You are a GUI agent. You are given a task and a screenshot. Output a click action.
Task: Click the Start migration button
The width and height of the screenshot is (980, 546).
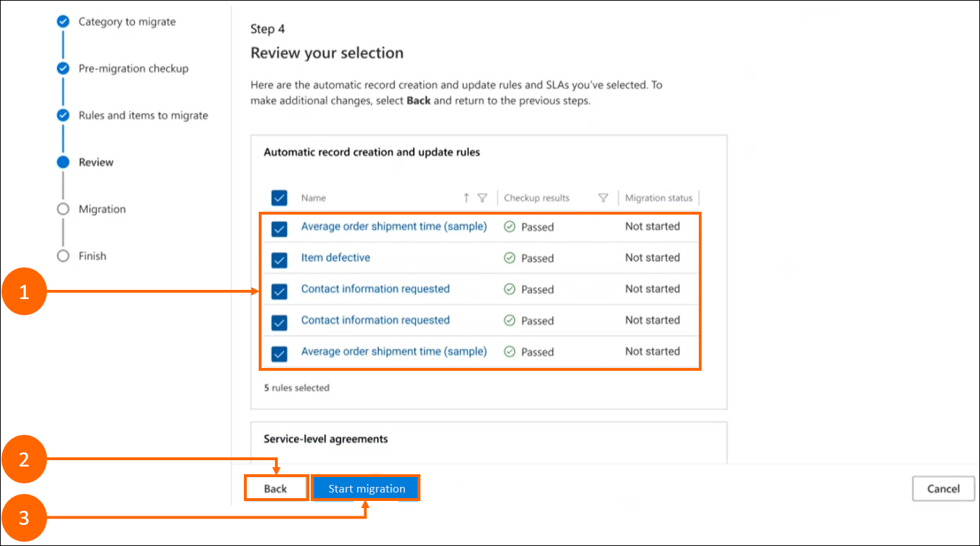pyautogui.click(x=366, y=488)
